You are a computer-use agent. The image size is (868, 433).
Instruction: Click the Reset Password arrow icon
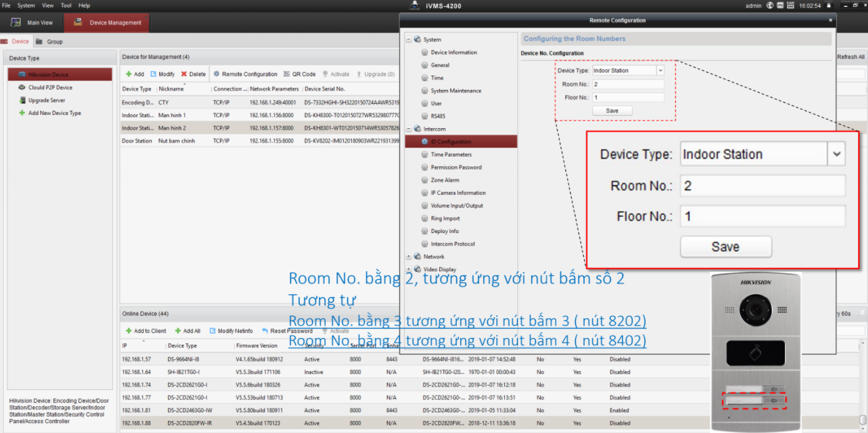pyautogui.click(x=265, y=331)
